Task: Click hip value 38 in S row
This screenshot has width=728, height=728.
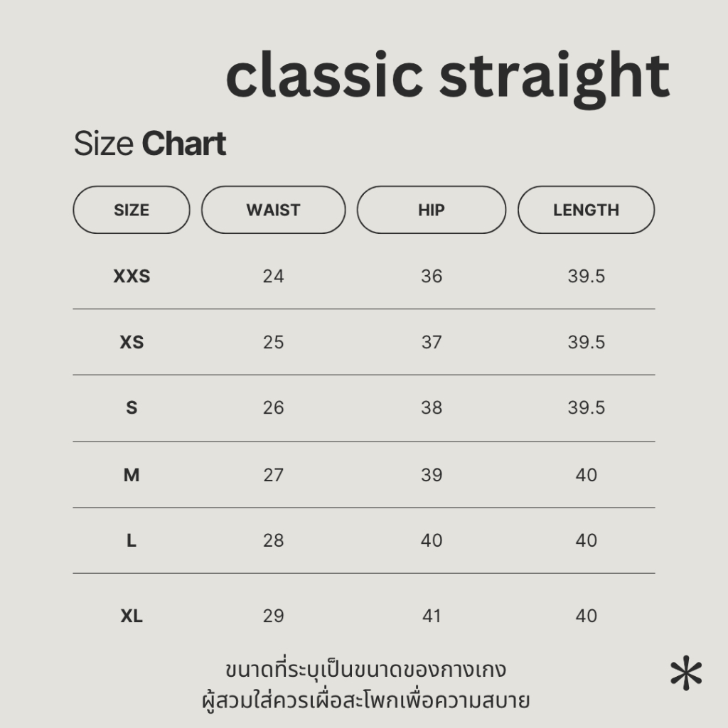Action: (x=432, y=407)
